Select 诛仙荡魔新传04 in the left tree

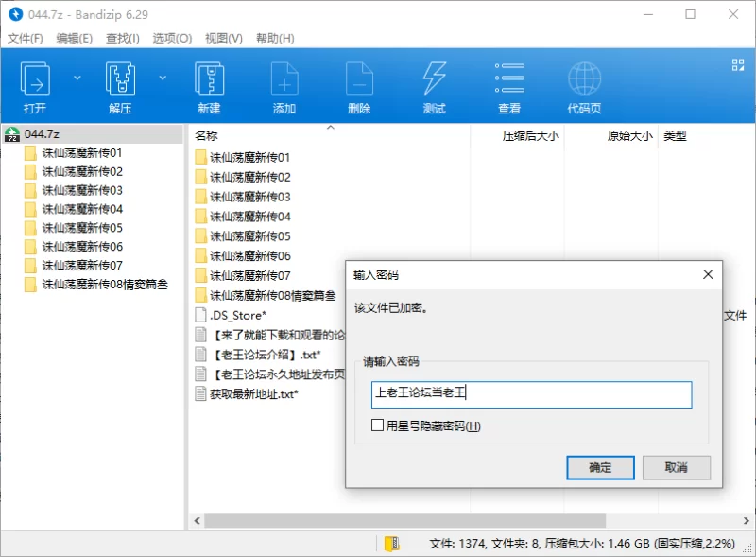[82, 210]
